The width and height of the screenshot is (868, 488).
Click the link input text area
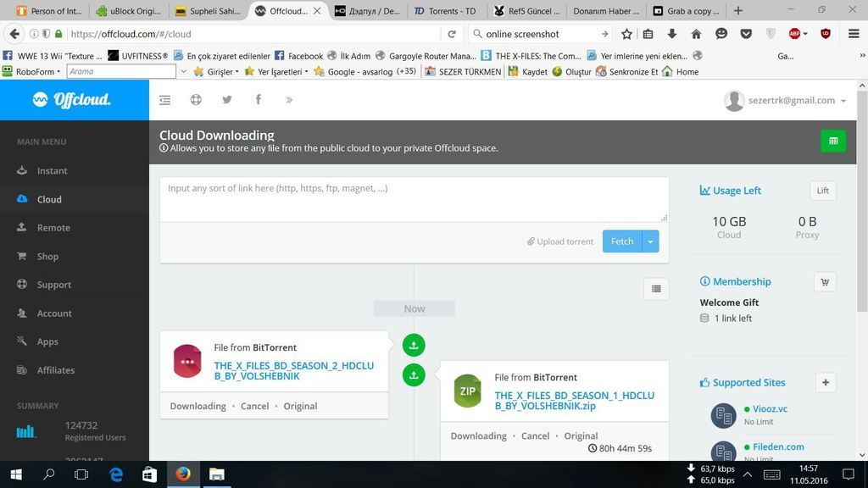[414, 200]
